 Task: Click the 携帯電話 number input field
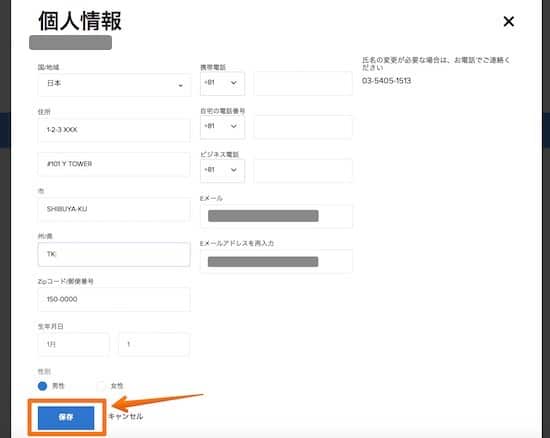[x=303, y=83]
